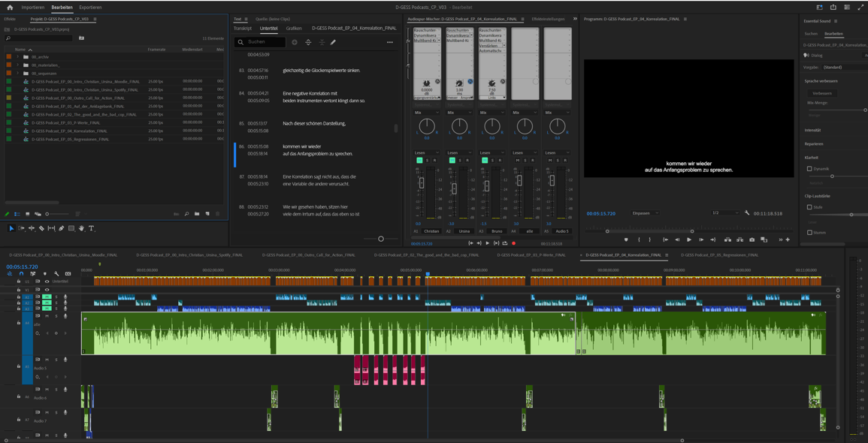The image size is (868, 443).
Task: Click the pan knob on Bruno mixer channel
Action: 492,126
